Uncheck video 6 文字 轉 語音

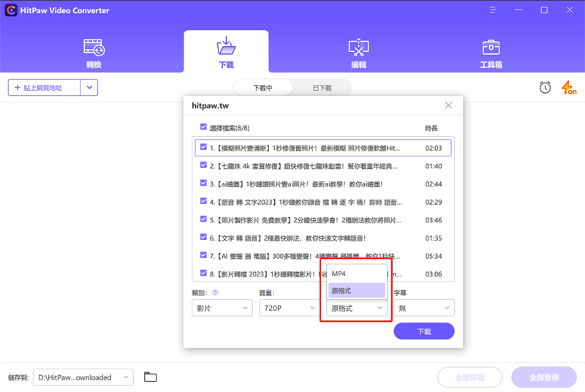(x=203, y=237)
